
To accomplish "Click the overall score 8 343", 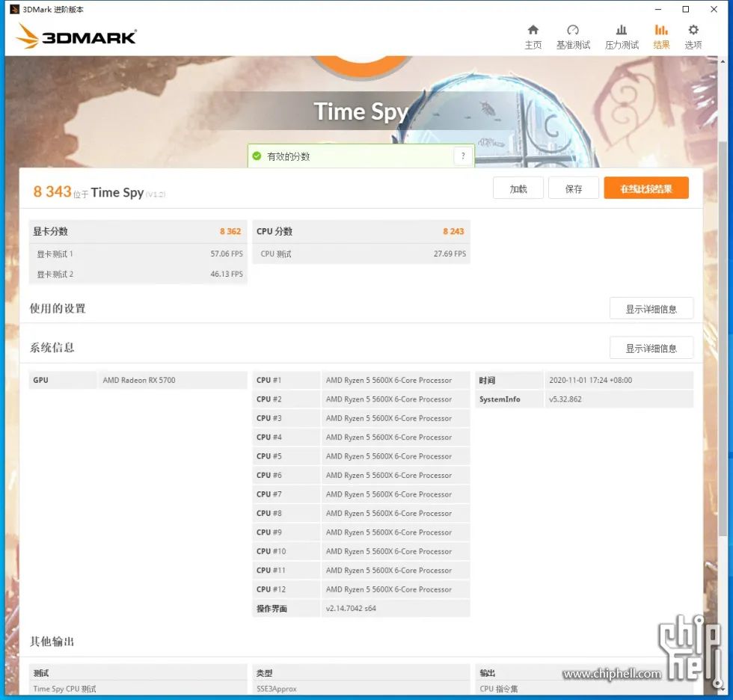I will pos(52,191).
